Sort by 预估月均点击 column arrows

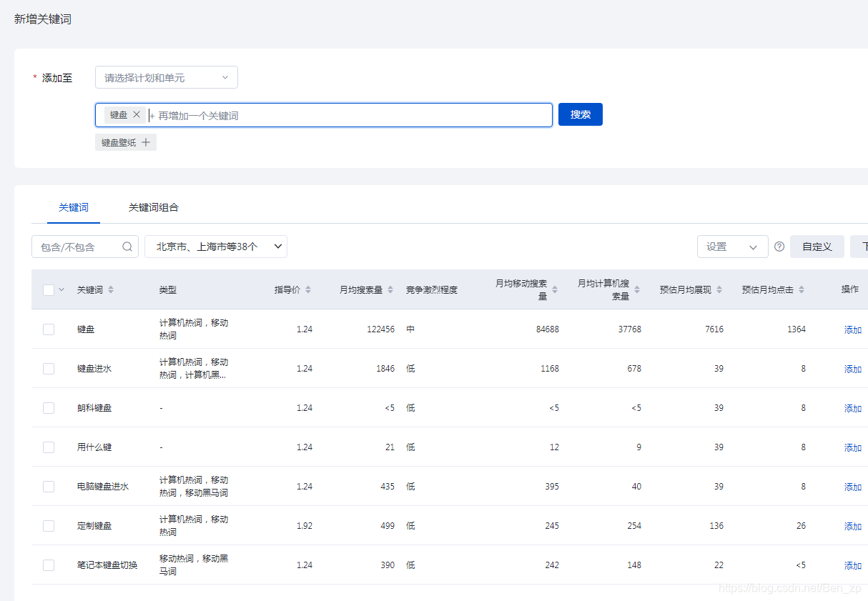(802, 289)
